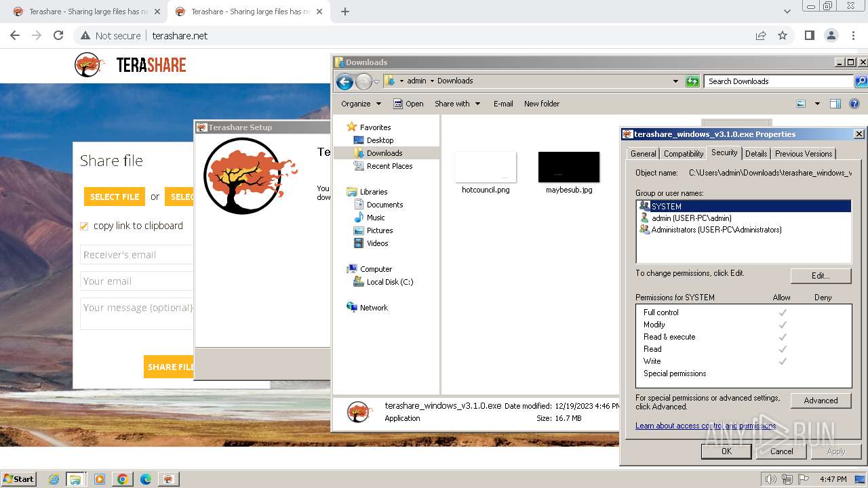The width and height of the screenshot is (868, 488).
Task: Click Terashare Setup taskbar icon
Action: coord(168,479)
